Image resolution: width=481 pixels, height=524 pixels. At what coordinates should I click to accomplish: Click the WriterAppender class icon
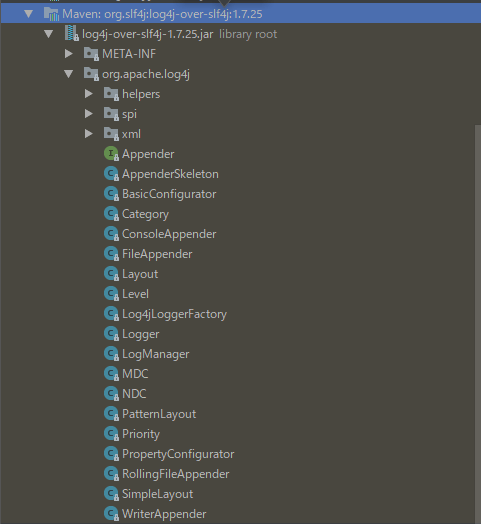111,514
